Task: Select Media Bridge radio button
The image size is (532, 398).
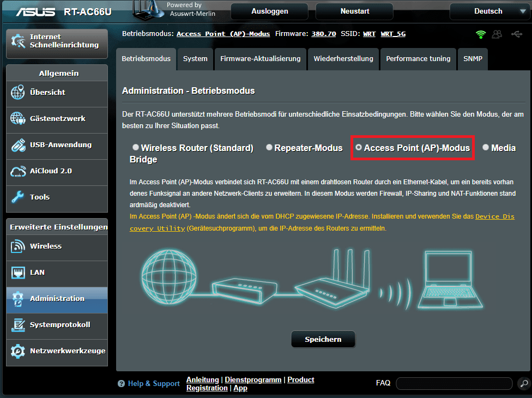Action: 486,147
